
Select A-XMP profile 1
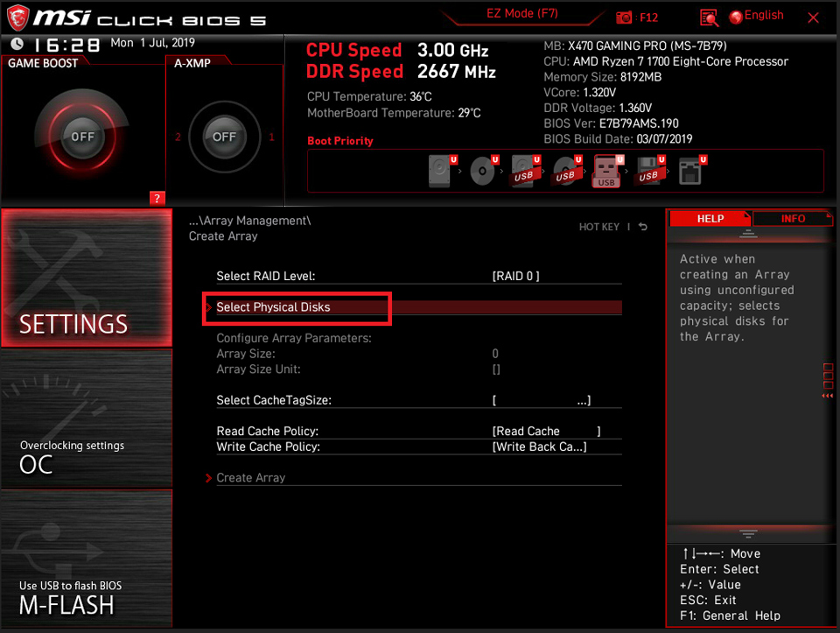coord(271,137)
